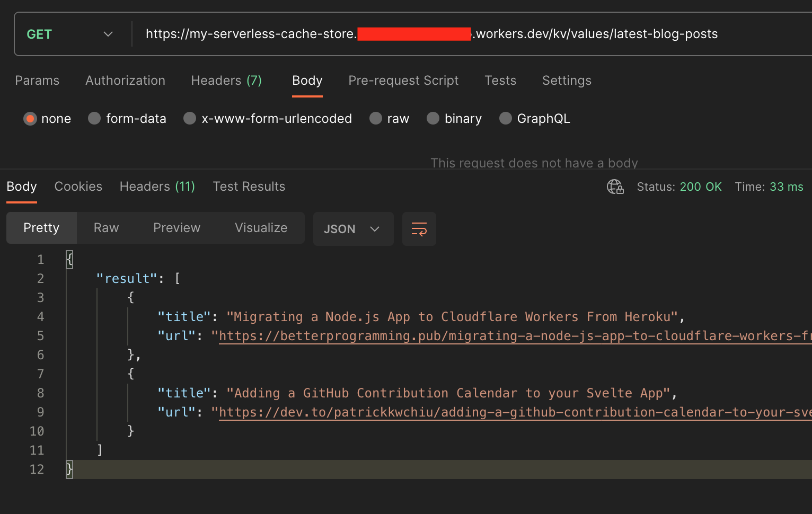Select the Preview view button

click(176, 228)
